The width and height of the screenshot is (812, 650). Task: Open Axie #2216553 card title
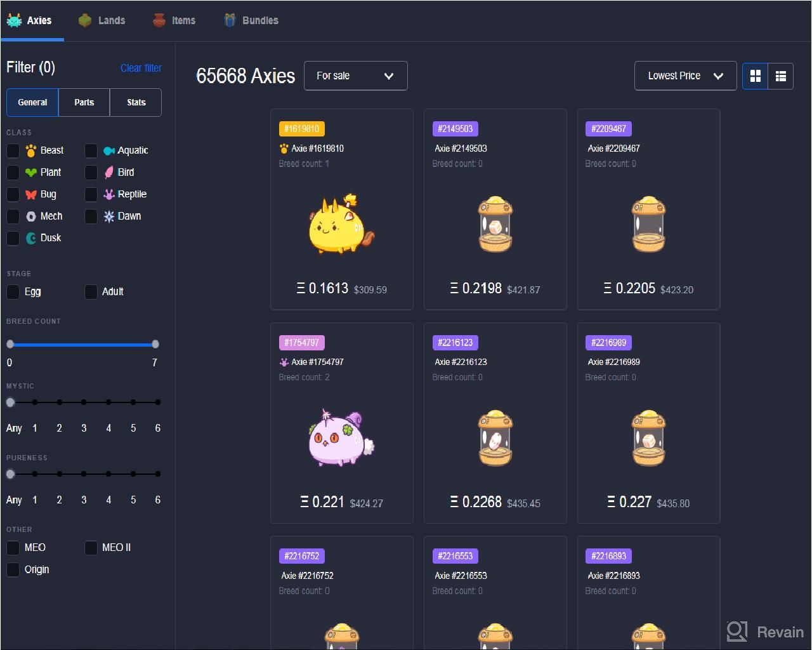pyautogui.click(x=461, y=576)
